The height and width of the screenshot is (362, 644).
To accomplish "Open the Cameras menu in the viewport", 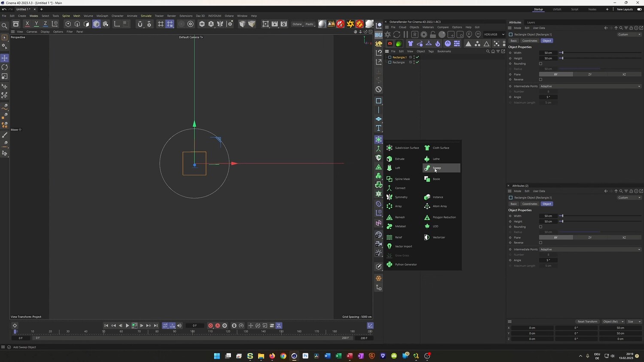I will 32,32.
